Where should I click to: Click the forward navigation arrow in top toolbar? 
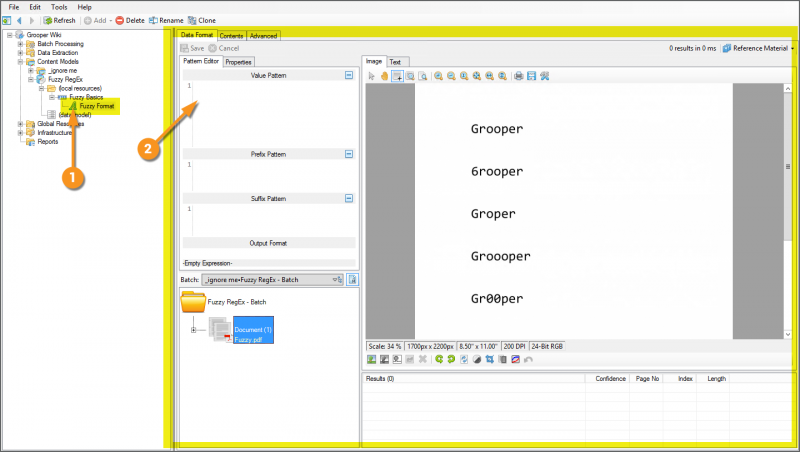coord(32,20)
